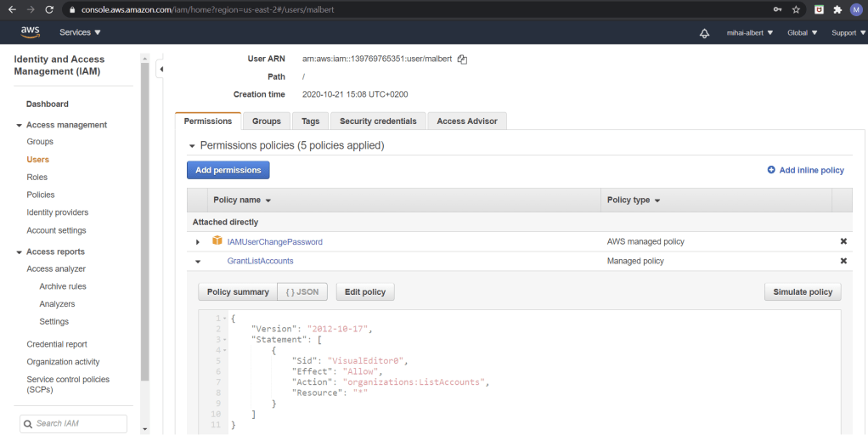Click the AWS logo home icon
The width and height of the screenshot is (868, 435).
[x=31, y=32]
